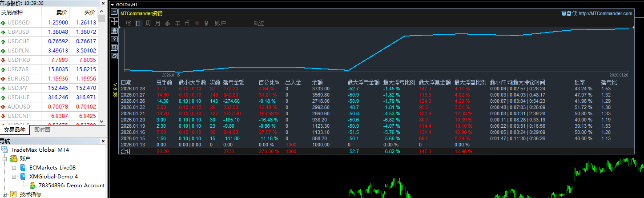Screen dimensions: 644x198
Task: Switch to the 交易品种 tab
Action: (15, 130)
